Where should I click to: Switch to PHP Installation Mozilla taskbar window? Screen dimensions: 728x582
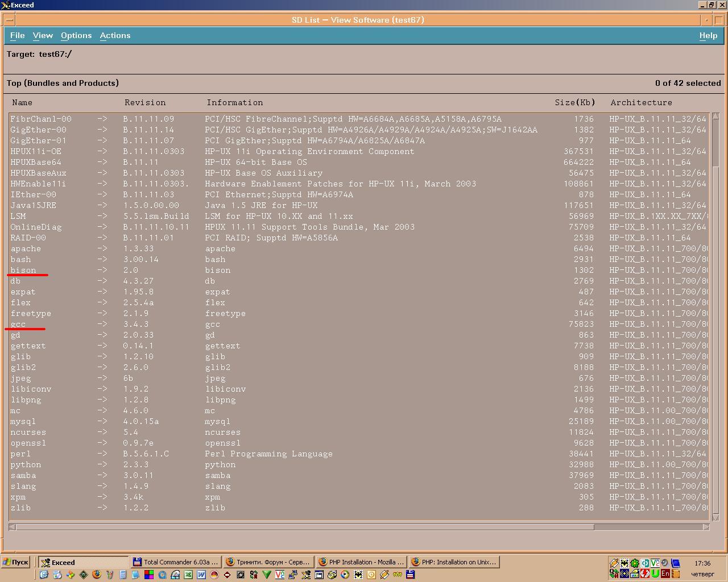tap(361, 562)
